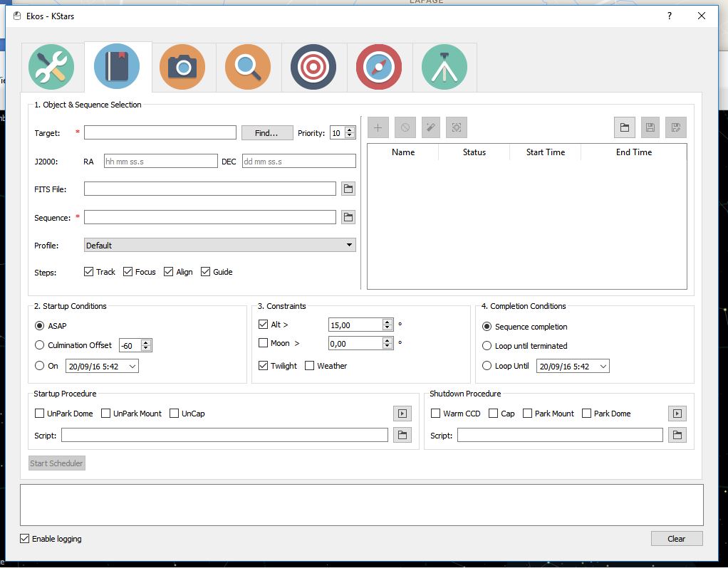This screenshot has height=568, width=728.
Task: Select the On date startup radio button
Action: tap(39, 366)
